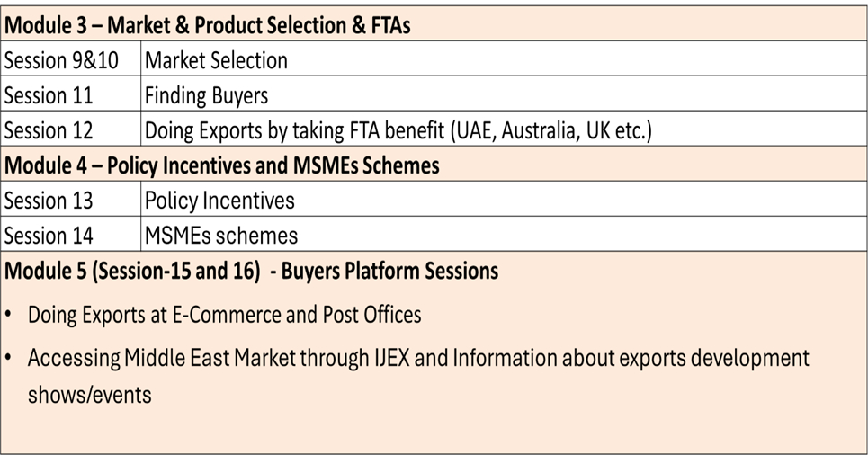Click the Session 13 cell
This screenshot has width=868, height=455.
coord(49,200)
